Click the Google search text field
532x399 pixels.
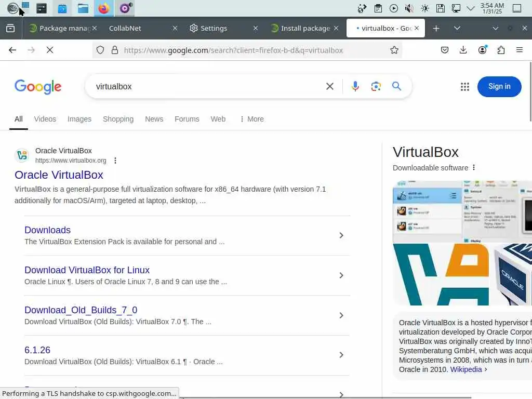coord(207,87)
